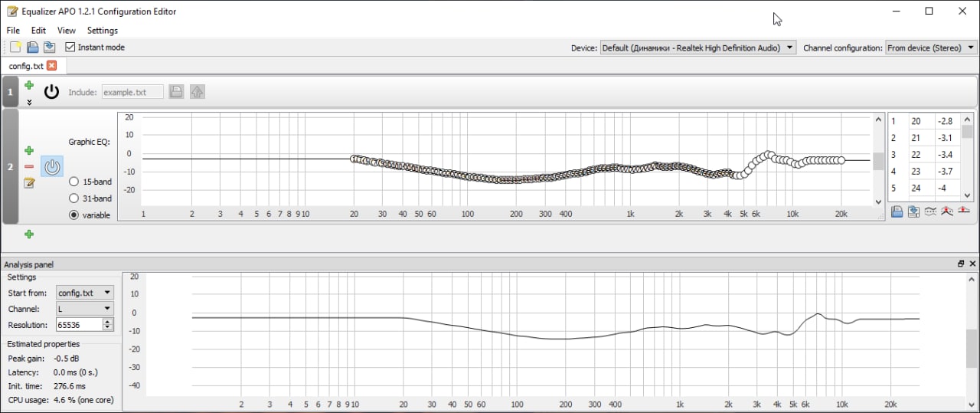Add a filter above Graphic EQ row

click(29, 150)
